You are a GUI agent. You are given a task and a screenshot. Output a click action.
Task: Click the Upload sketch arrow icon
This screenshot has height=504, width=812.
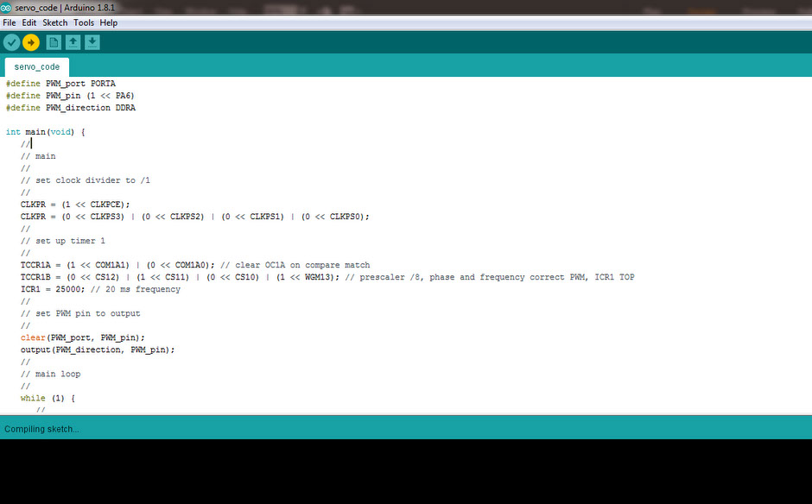pyautogui.click(x=31, y=42)
